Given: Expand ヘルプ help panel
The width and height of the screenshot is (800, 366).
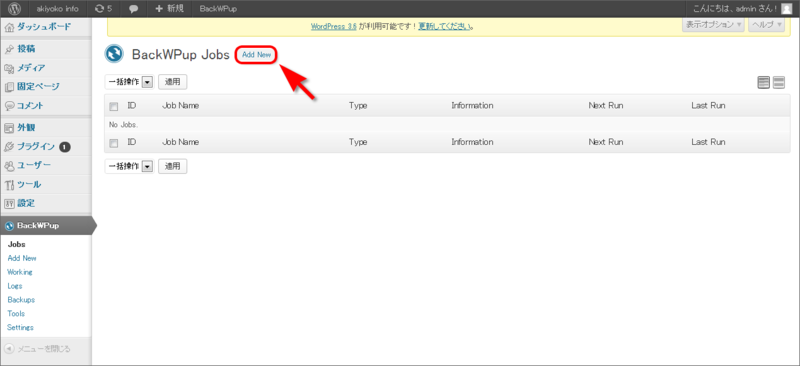Looking at the screenshot, I should [x=766, y=25].
